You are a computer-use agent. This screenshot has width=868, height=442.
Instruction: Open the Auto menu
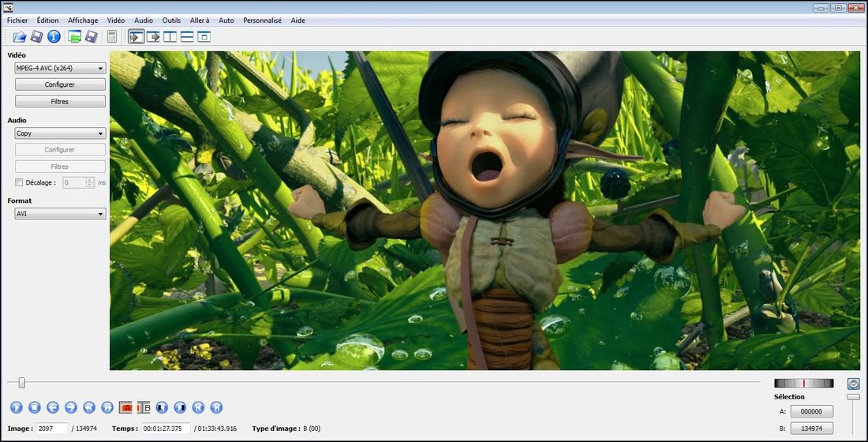[226, 21]
